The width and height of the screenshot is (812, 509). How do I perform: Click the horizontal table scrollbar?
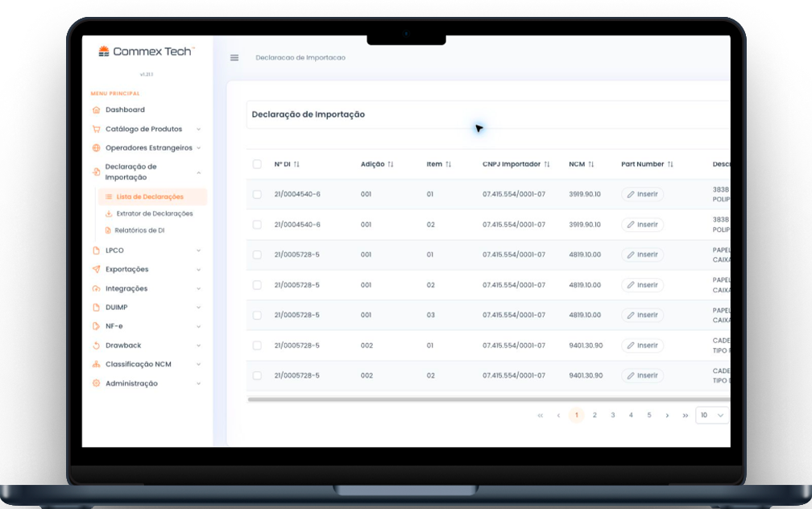[x=488, y=399]
